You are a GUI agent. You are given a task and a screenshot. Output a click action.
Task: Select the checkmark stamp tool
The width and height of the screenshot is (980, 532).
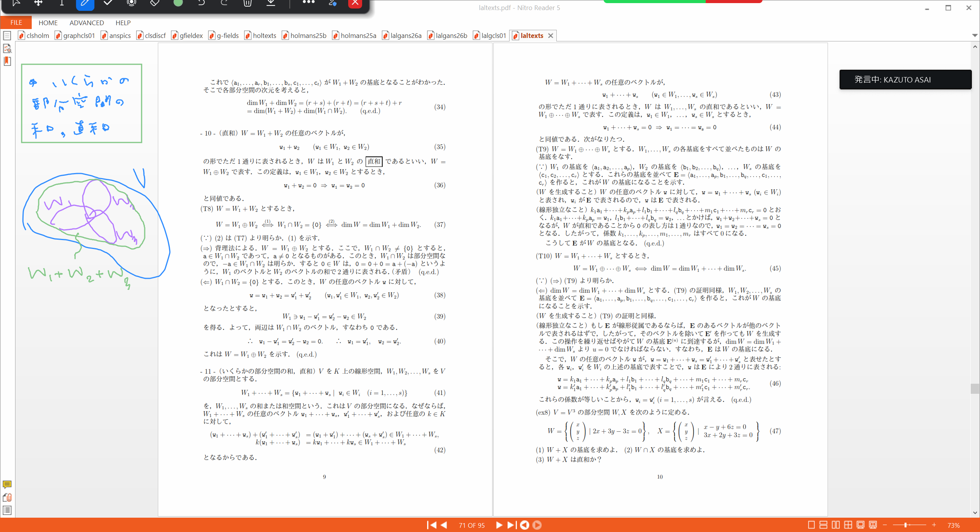pos(108,3)
